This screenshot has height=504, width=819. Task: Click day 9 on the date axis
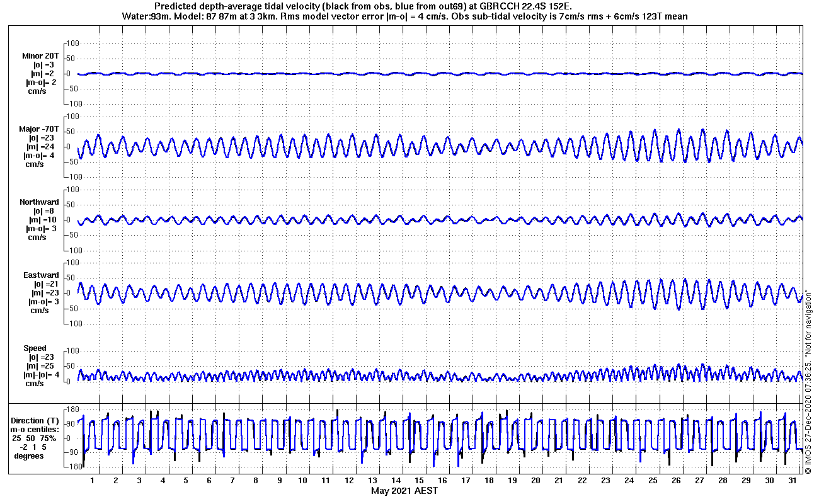[279, 481]
